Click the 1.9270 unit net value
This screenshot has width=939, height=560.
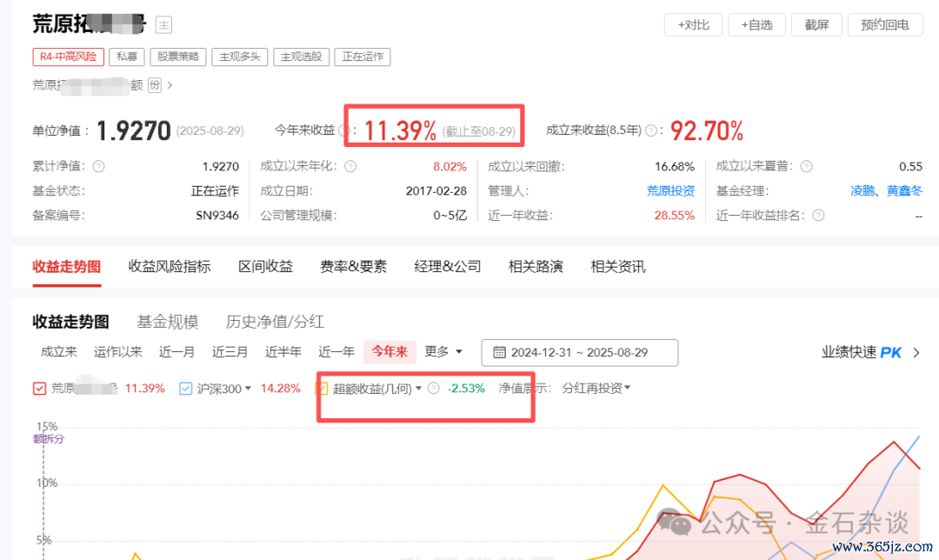pyautogui.click(x=134, y=130)
